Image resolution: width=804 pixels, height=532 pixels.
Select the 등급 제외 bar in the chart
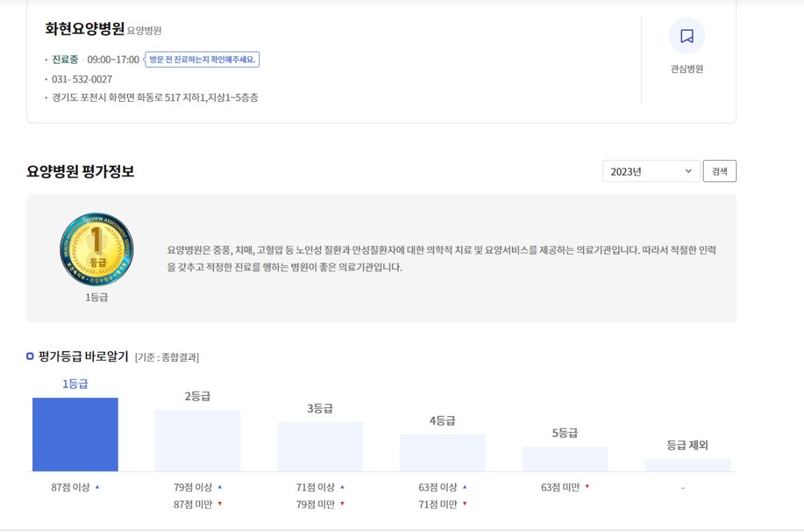coord(687,464)
